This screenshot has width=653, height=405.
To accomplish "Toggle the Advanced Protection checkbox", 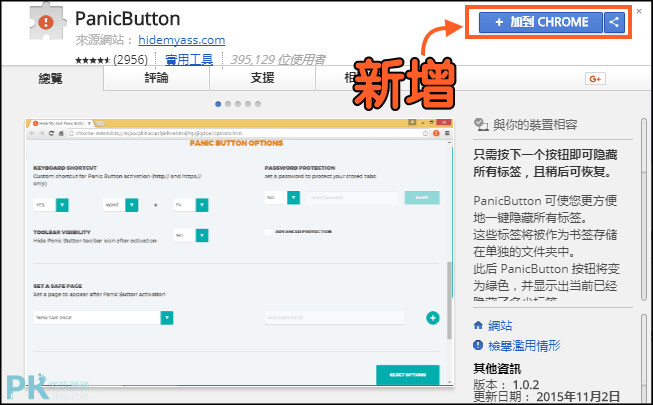I will (x=269, y=232).
